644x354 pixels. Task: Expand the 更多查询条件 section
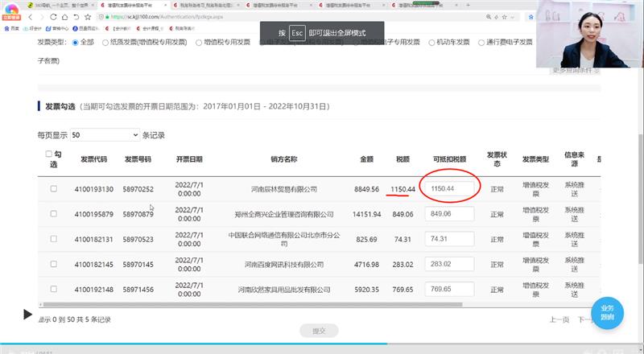click(576, 70)
